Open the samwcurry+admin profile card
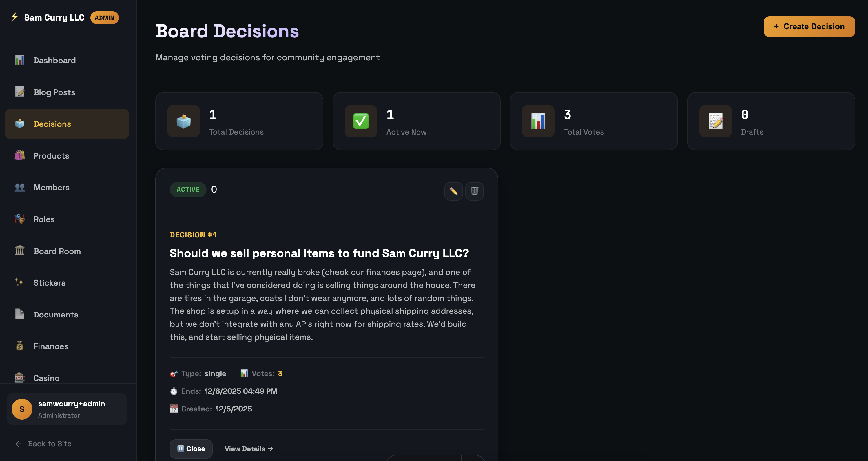The height and width of the screenshot is (461, 868). tap(67, 409)
